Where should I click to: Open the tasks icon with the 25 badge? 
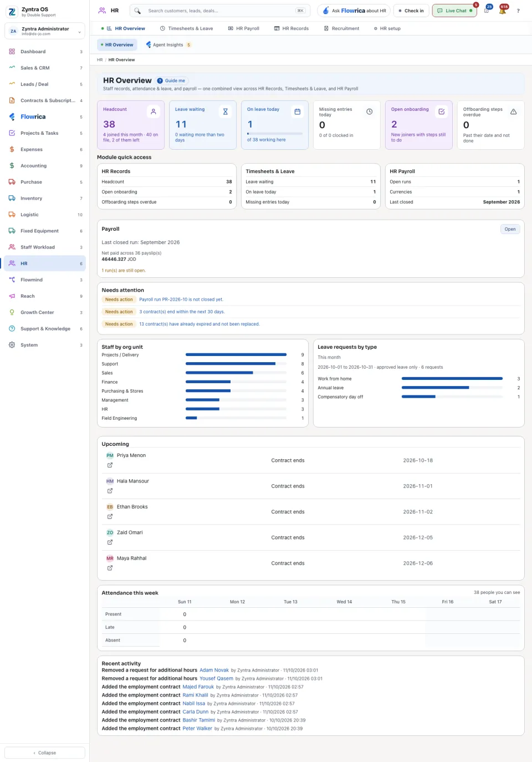pos(487,10)
